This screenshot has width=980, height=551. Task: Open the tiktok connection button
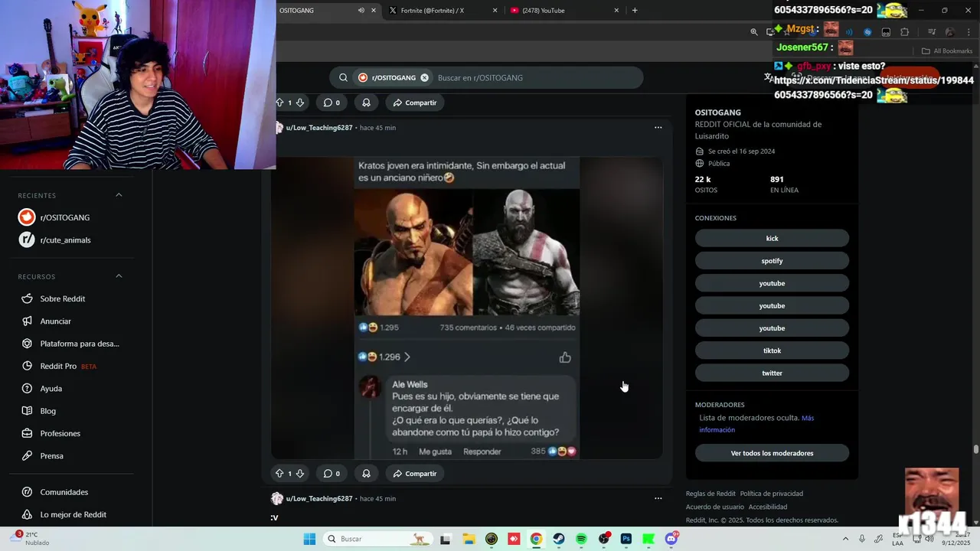(x=772, y=350)
